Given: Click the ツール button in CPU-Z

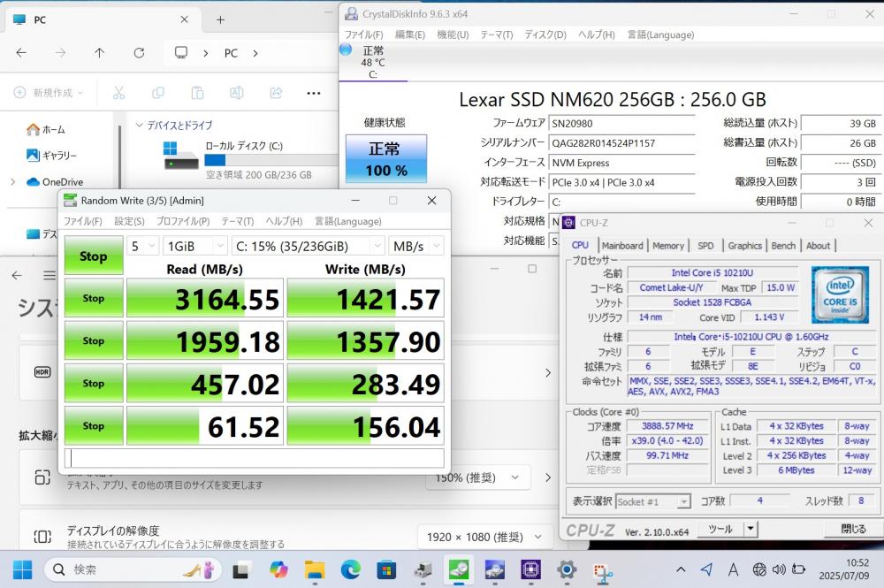Looking at the screenshot, I should (x=720, y=529).
